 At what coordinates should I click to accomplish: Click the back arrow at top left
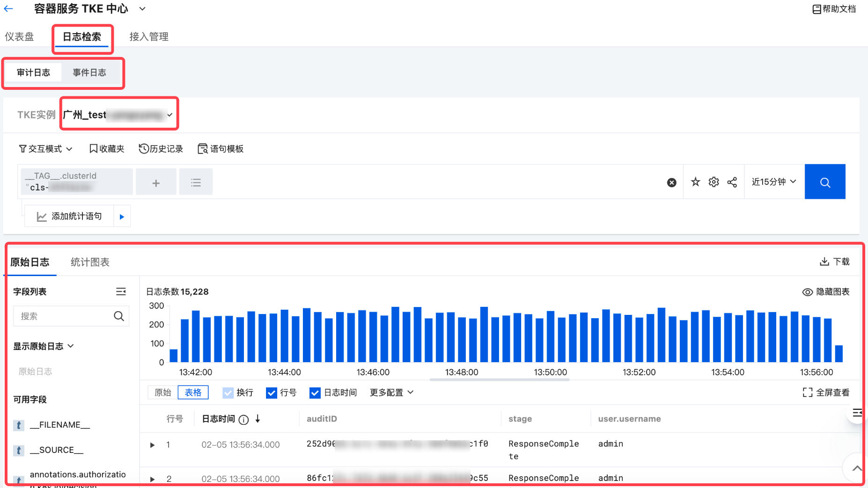click(x=8, y=8)
